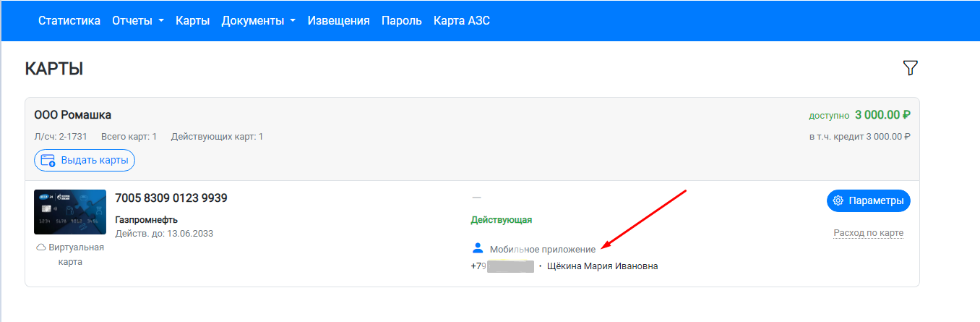Click the Действующая card status label

pyautogui.click(x=501, y=220)
